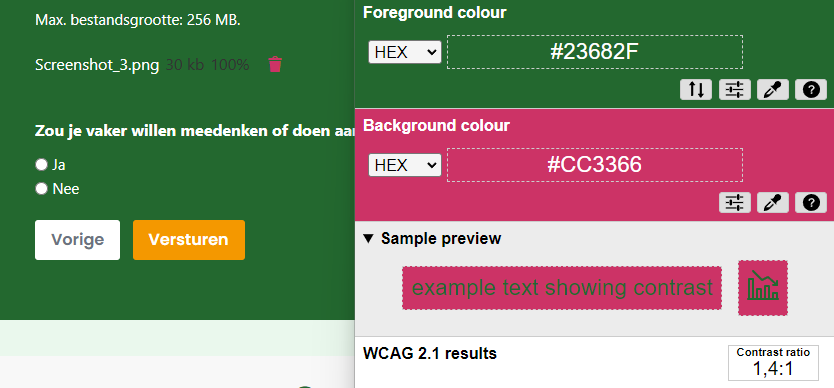Open background HEX format dropdown
This screenshot has height=388, width=834.
point(405,165)
